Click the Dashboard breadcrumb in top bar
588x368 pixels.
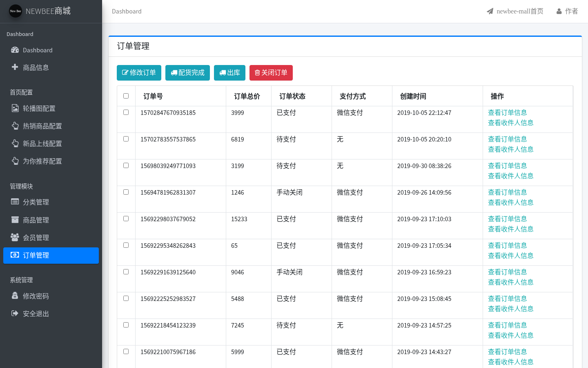tap(127, 11)
